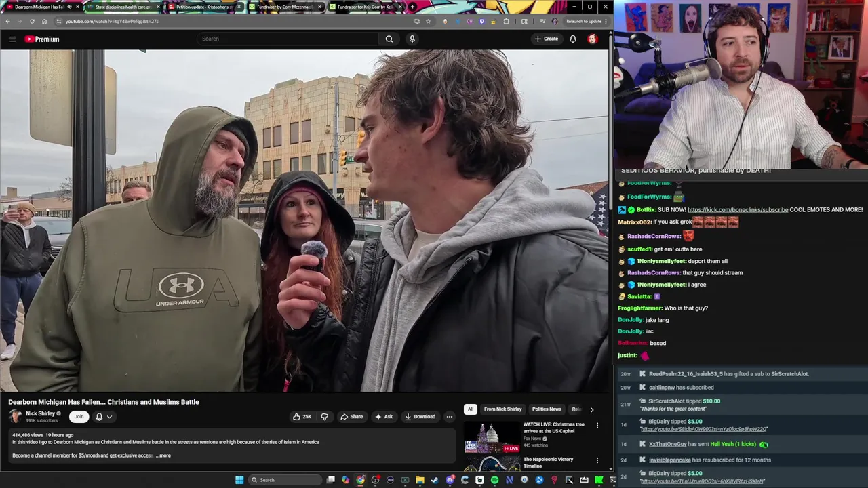Go back using browser back arrow

(x=7, y=21)
